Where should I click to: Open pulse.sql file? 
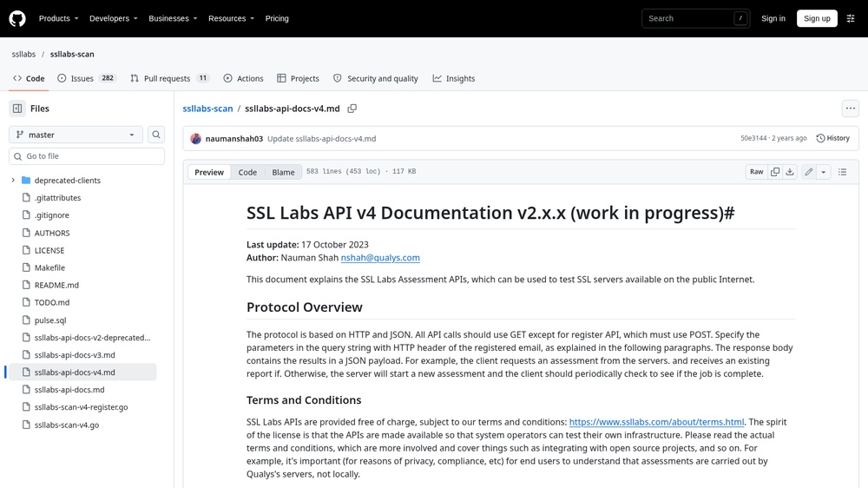coord(50,320)
